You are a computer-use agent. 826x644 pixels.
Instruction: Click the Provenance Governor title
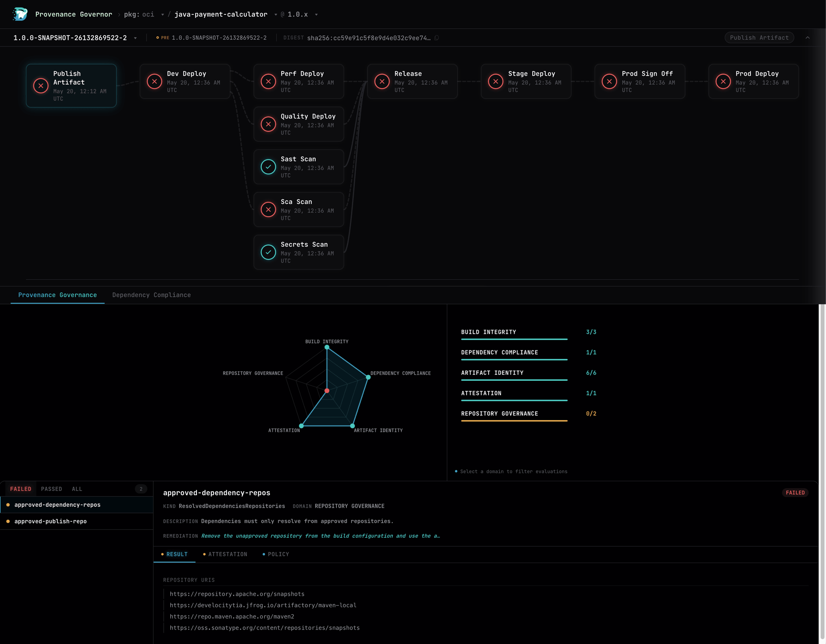[x=74, y=14]
